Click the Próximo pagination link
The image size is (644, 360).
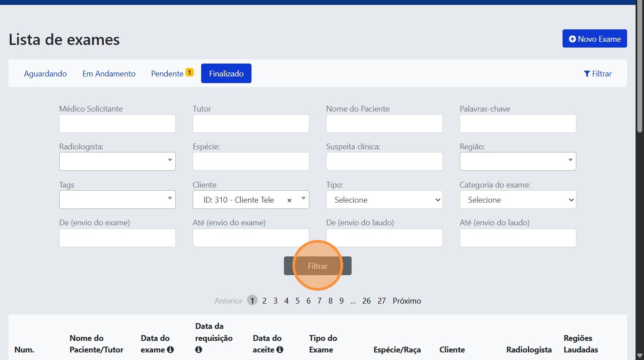(406, 301)
